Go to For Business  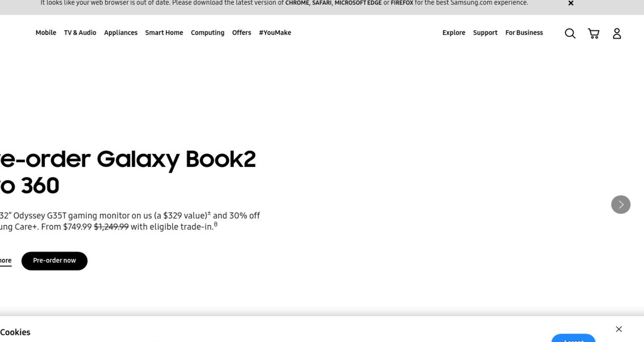pyautogui.click(x=524, y=33)
